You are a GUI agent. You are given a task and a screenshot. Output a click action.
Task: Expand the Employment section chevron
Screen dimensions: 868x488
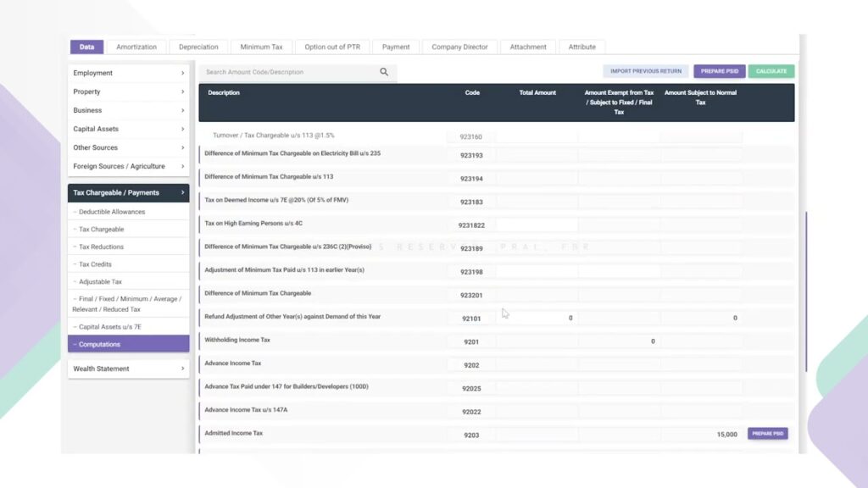183,73
